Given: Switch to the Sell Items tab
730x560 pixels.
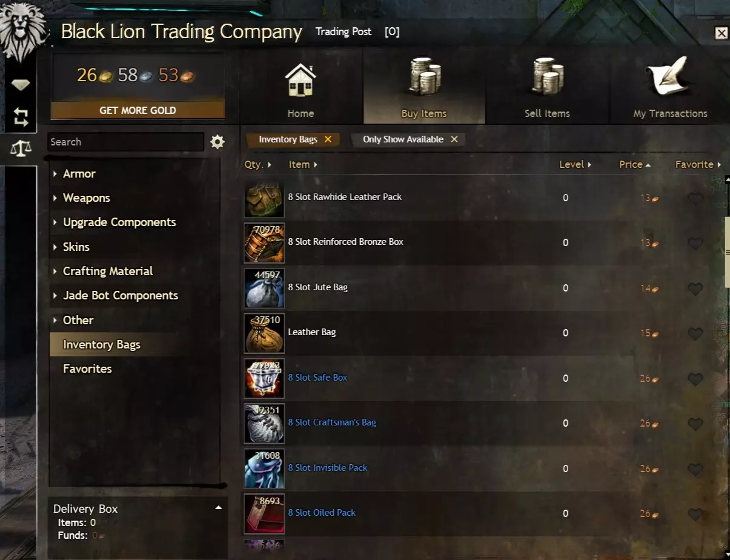Looking at the screenshot, I should point(547,87).
